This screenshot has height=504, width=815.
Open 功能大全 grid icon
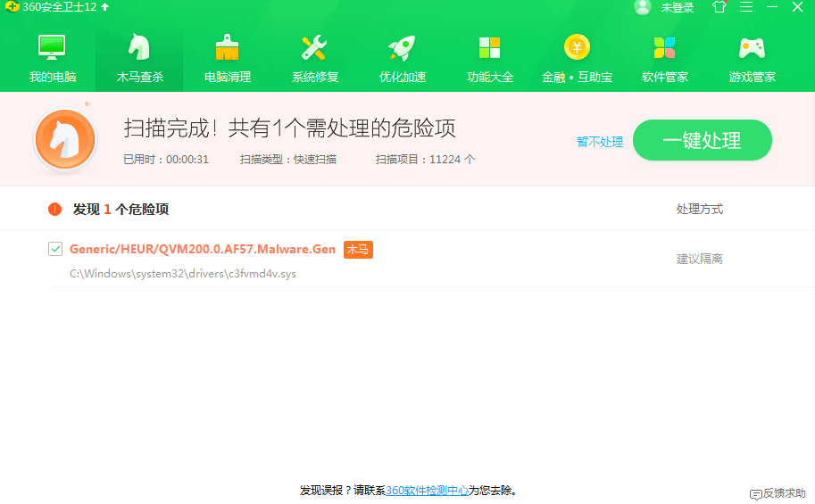coord(489,47)
